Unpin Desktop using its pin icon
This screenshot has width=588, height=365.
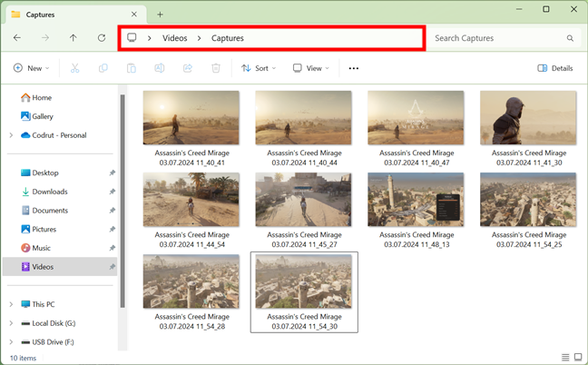112,173
